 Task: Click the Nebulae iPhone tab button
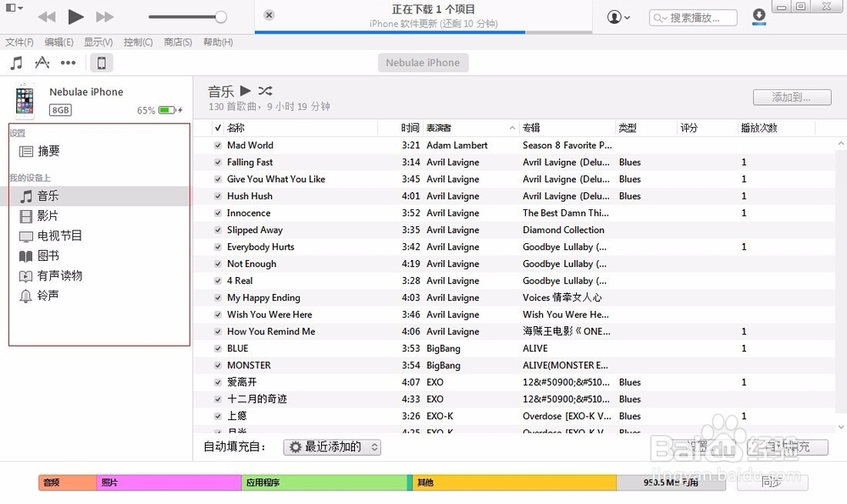[x=423, y=63]
